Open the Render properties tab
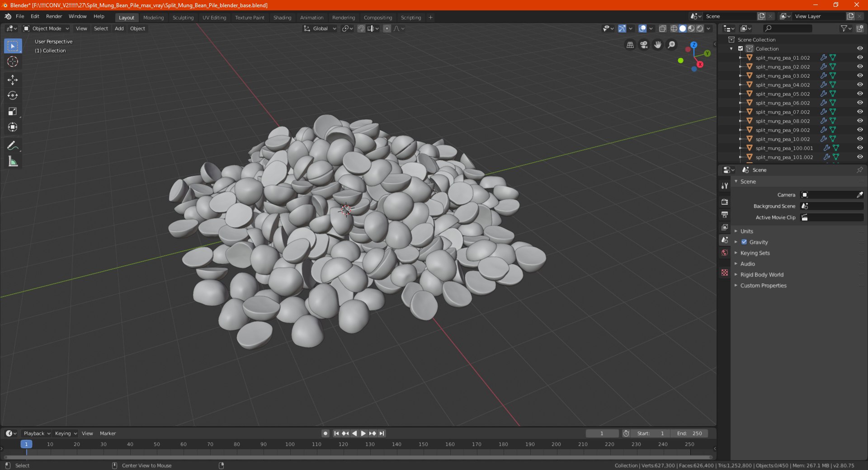 coord(725,202)
